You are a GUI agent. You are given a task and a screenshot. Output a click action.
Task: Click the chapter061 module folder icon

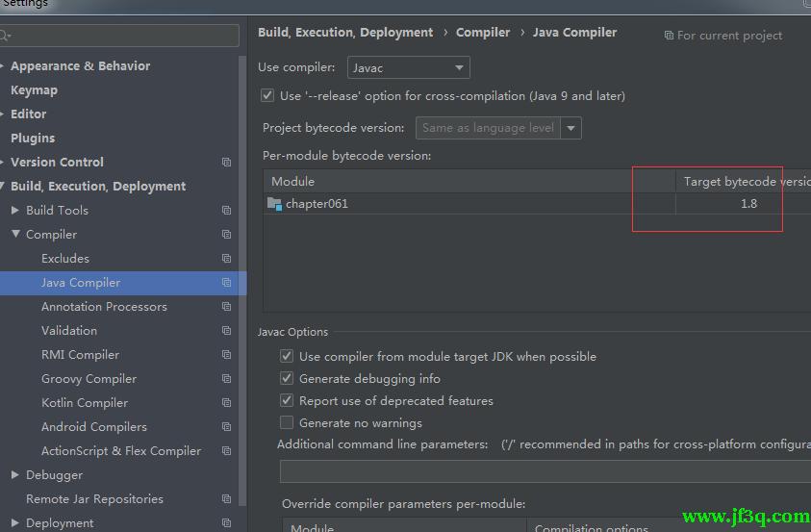[x=274, y=204]
